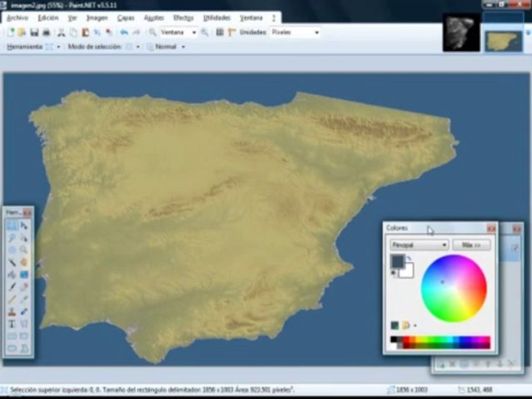Viewport: 532px width, 399px height.
Task: Select the Recolor tool
Action: click(24, 311)
